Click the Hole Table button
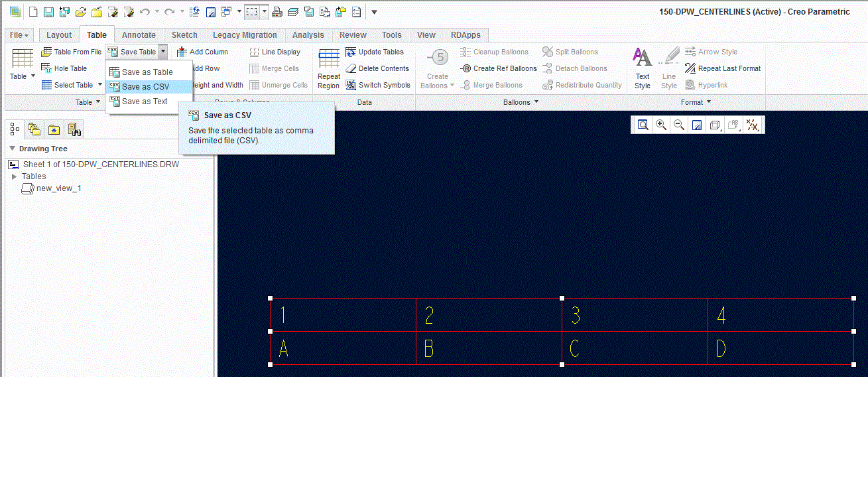Image resolution: width=868 pixels, height=483 pixels. point(64,68)
